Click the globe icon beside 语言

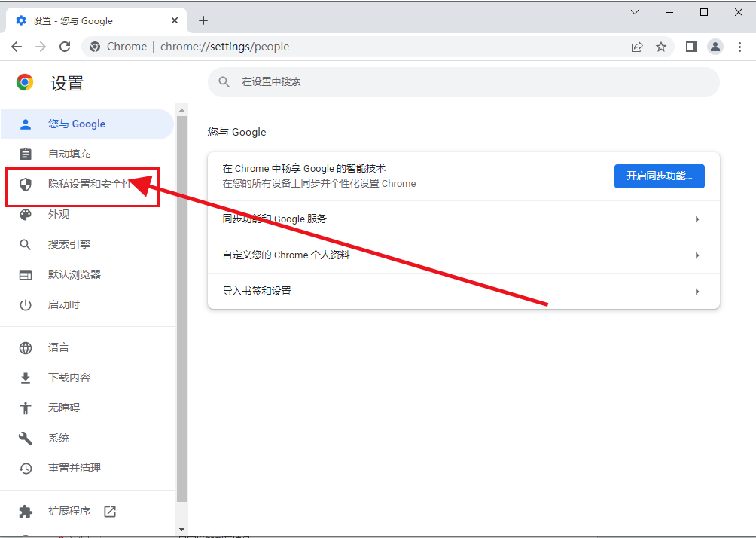pyautogui.click(x=26, y=347)
